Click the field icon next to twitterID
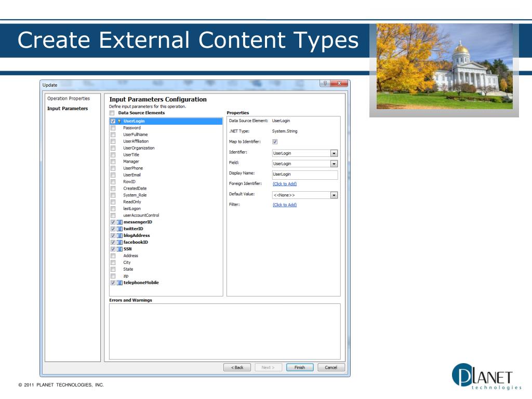This screenshot has width=532, height=399. click(x=119, y=229)
